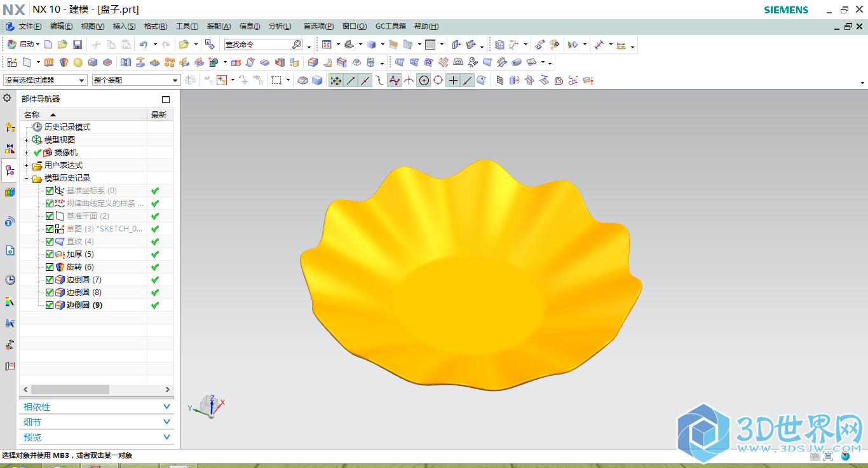Click the 最新 column header
Viewport: 868px width, 468px height.
[x=159, y=114]
